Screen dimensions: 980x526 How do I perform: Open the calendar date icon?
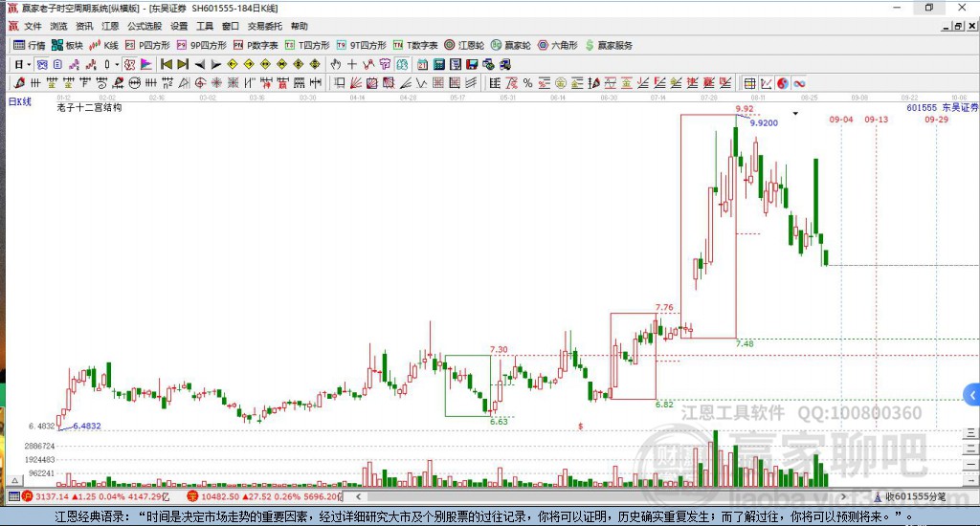point(422,64)
